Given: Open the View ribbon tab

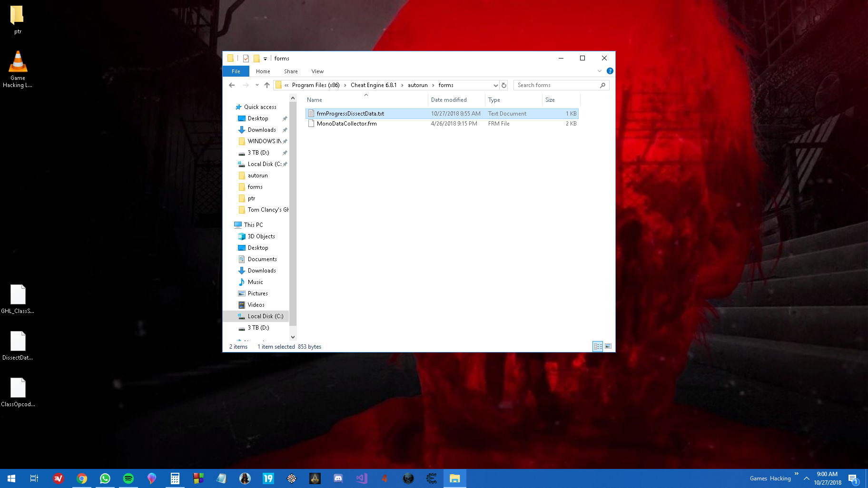Looking at the screenshot, I should (x=317, y=71).
